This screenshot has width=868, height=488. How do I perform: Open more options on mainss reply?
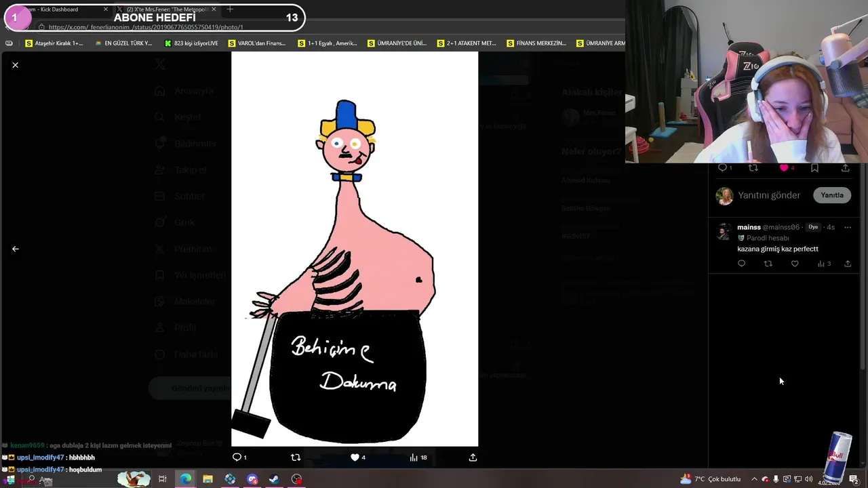click(848, 227)
